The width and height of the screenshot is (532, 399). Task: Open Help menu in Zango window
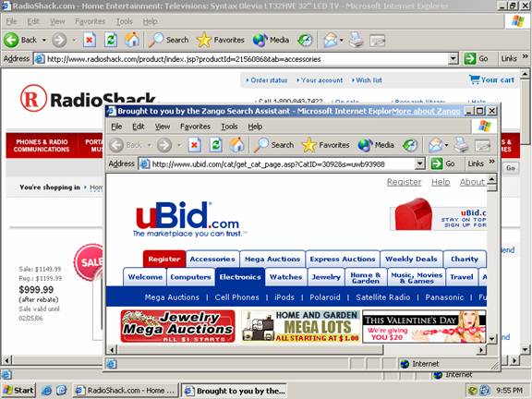coord(255,127)
